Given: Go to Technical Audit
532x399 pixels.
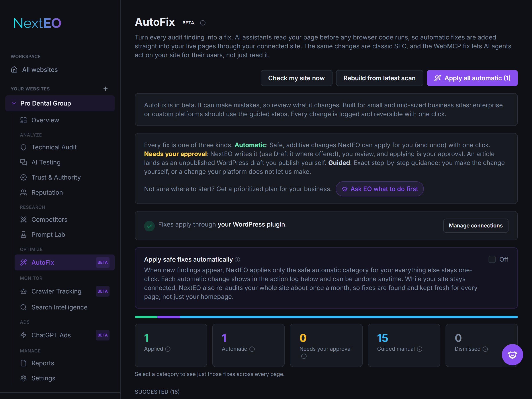Looking at the screenshot, I should coord(65,147).
